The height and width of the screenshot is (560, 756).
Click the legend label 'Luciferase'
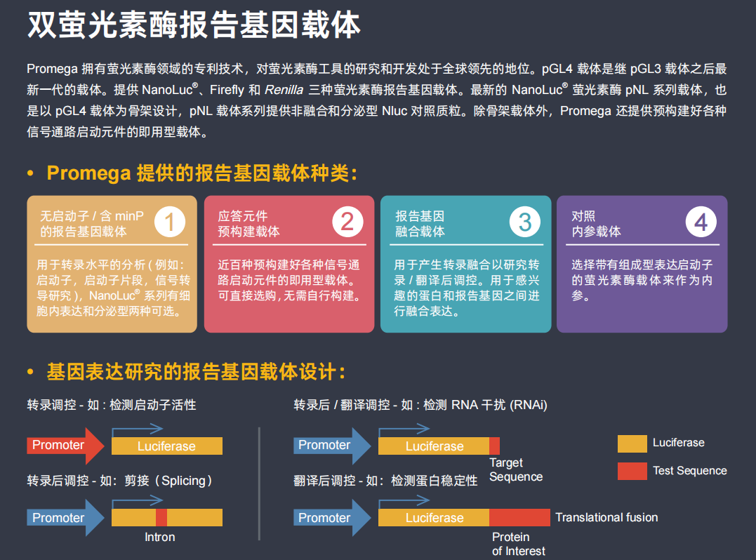tap(678, 442)
